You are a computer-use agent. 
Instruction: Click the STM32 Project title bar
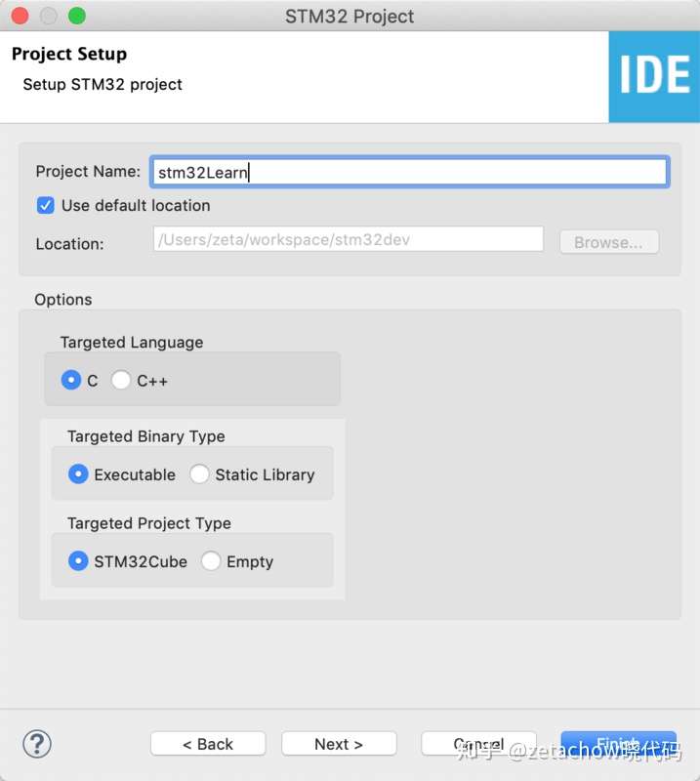pos(350,16)
